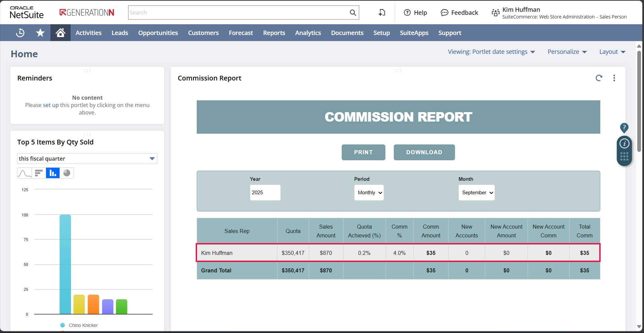Click the Generation N company logo
This screenshot has height=333, width=644.
coord(87,12)
